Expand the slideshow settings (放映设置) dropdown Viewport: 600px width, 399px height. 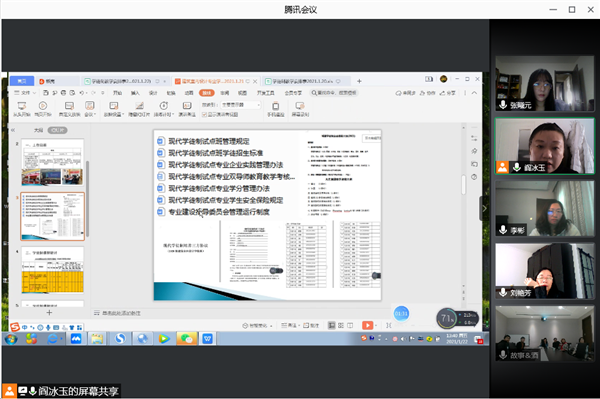click(114, 109)
